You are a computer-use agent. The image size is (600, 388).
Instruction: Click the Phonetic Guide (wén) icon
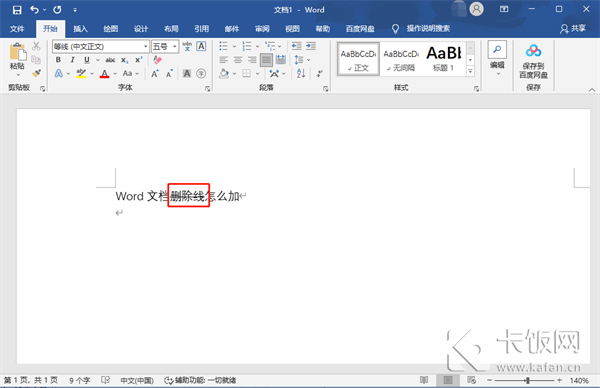187,46
